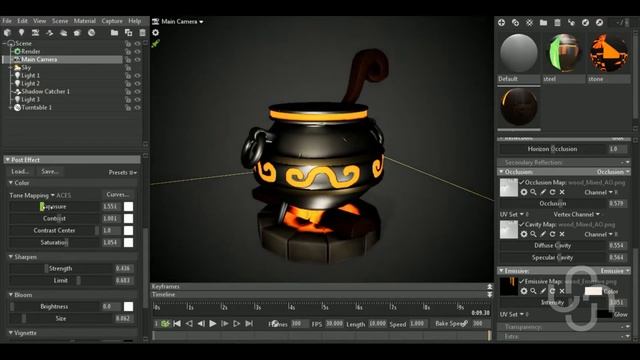
Task: Jump to the first frame
Action: pyautogui.click(x=177, y=324)
